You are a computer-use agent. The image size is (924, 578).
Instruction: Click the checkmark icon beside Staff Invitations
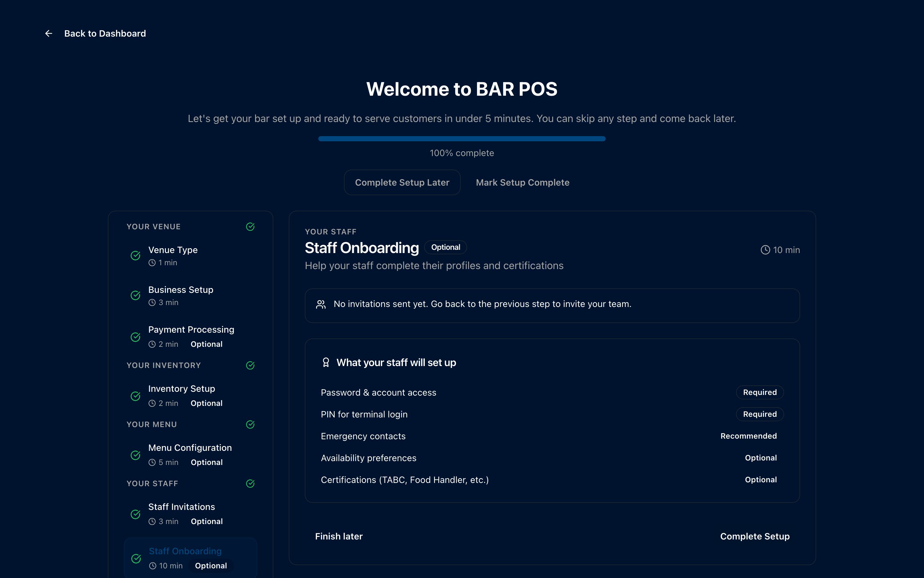(135, 514)
